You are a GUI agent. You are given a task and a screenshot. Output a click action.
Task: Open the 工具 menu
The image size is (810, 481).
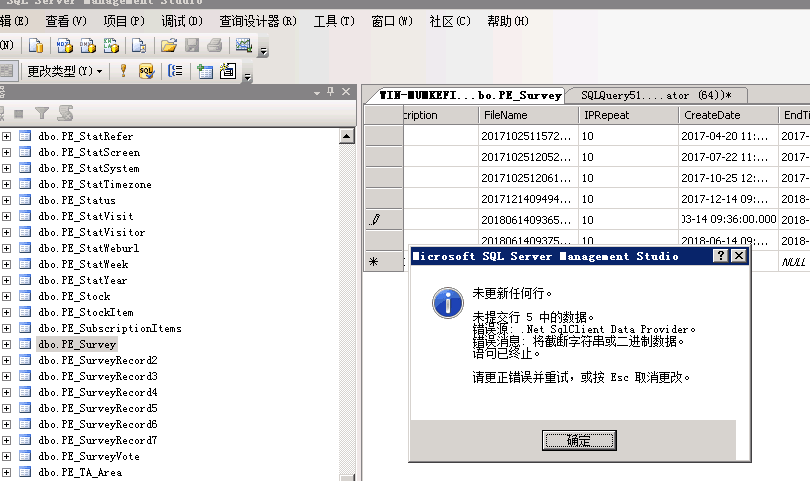point(333,21)
